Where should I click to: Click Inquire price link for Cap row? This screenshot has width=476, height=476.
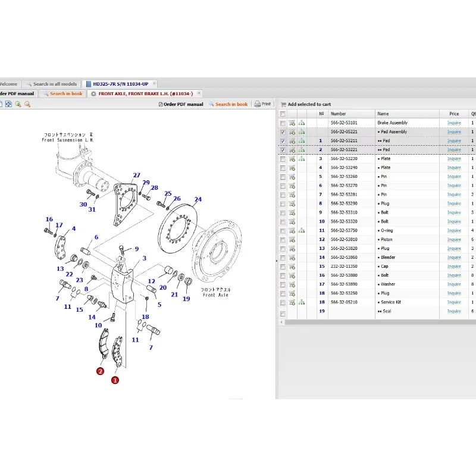tap(454, 266)
